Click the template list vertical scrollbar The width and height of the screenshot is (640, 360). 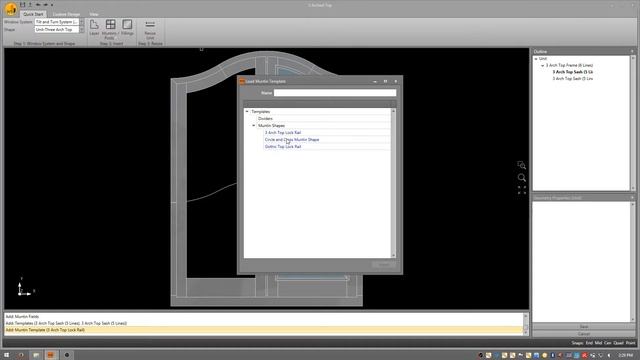[393, 183]
